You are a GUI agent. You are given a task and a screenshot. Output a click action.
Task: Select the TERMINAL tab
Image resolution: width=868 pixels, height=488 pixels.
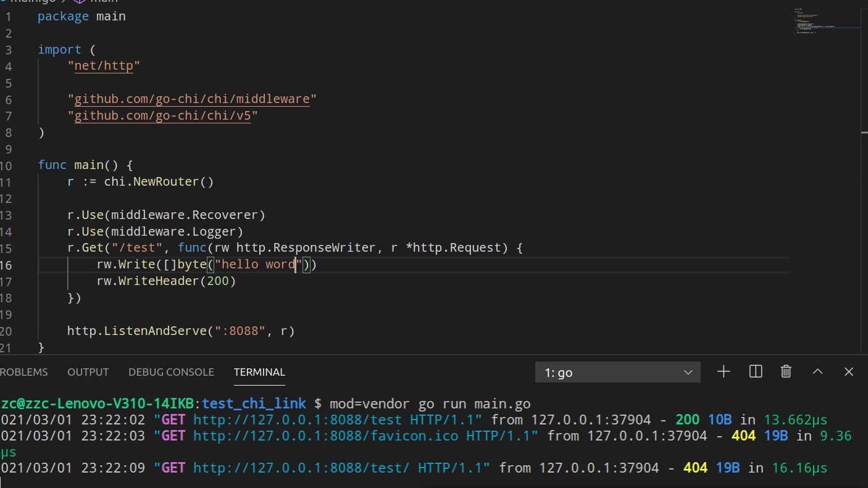tap(259, 372)
